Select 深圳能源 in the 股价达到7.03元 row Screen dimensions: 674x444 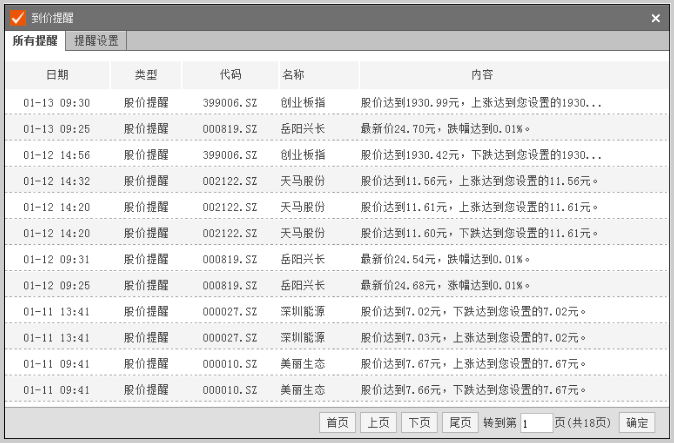tap(303, 338)
